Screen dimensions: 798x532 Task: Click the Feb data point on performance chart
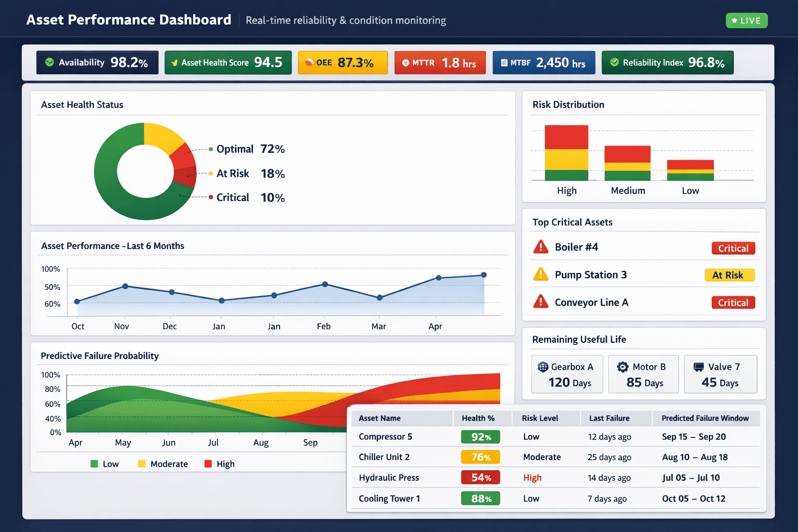(x=325, y=284)
